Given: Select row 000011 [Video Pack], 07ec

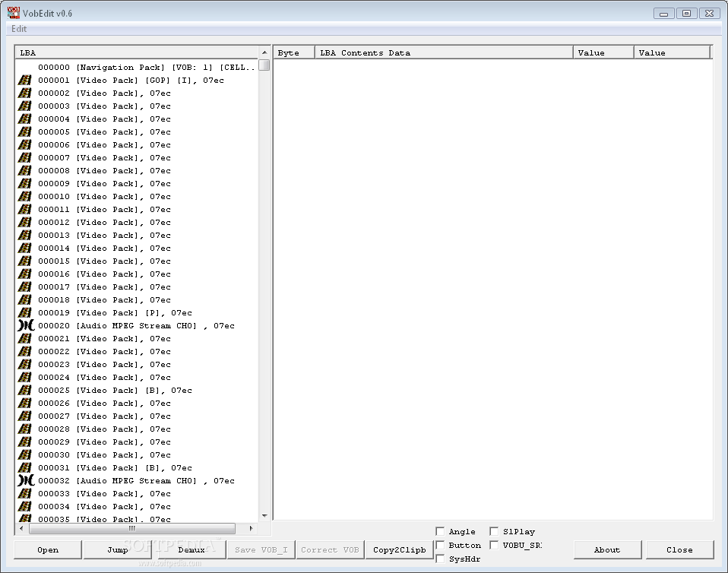Looking at the screenshot, I should (x=104, y=210).
